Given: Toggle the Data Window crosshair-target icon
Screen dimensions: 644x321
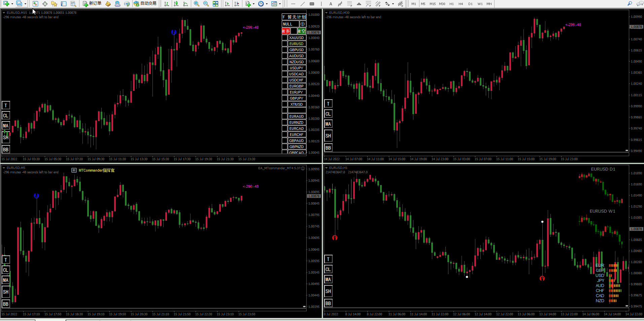Looking at the screenshot, I should [x=45, y=4].
